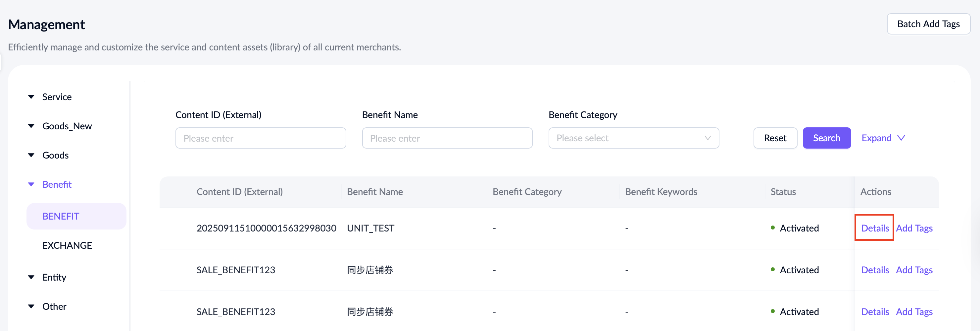The image size is (980, 331).
Task: Open the Benefit Category dropdown
Action: click(633, 138)
